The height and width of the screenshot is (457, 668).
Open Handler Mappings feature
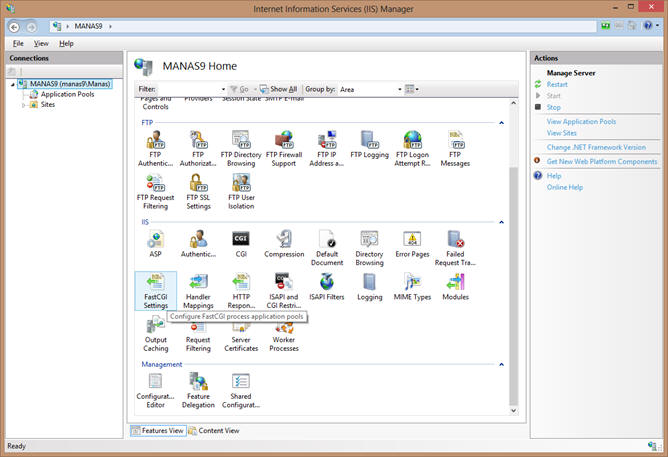tap(198, 291)
